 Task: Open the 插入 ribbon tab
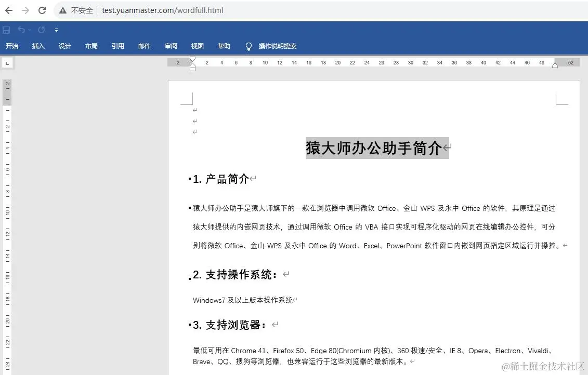[38, 46]
